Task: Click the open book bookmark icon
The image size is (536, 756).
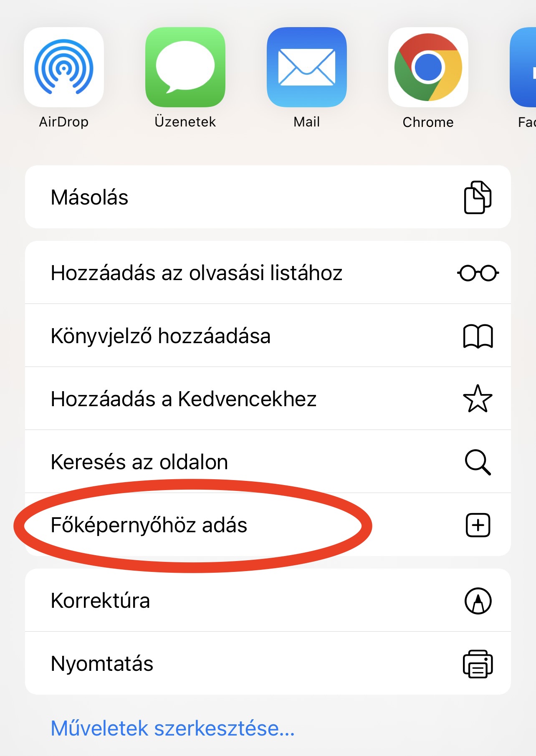Action: tap(478, 336)
